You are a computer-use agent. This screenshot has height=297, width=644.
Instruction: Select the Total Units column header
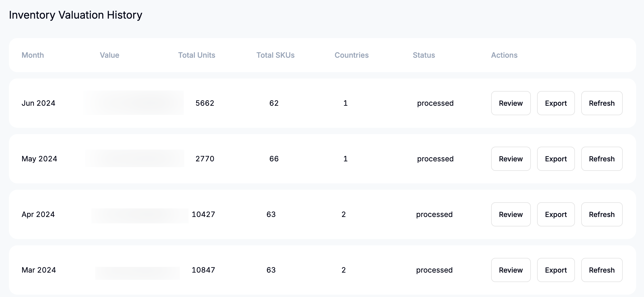[x=197, y=55]
